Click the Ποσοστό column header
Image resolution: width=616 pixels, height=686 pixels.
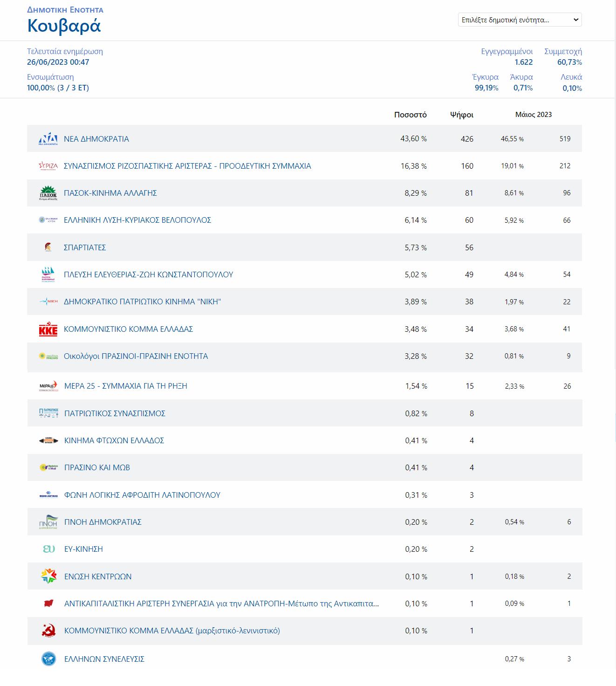[x=411, y=115]
